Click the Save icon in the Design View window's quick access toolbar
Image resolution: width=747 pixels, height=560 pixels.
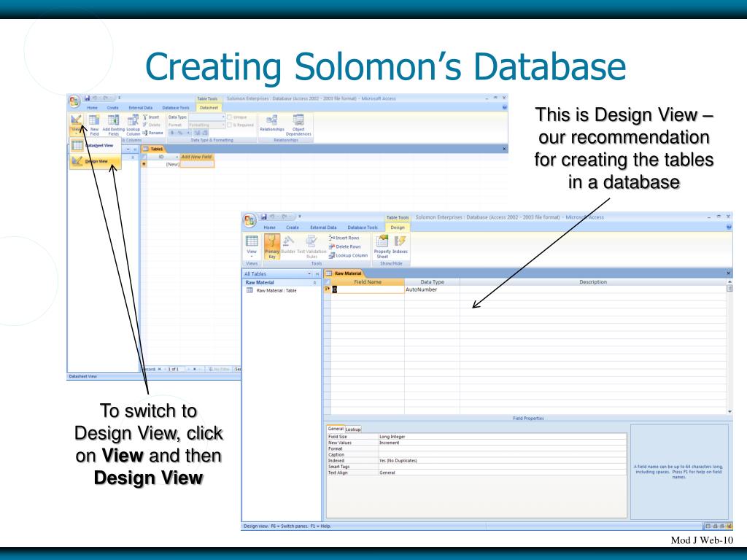[x=264, y=217]
